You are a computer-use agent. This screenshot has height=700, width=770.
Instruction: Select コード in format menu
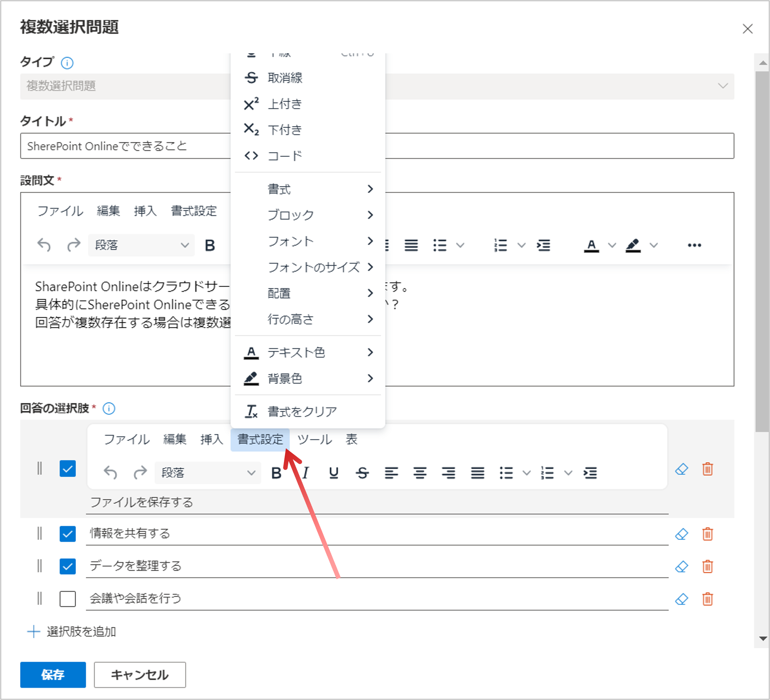[308, 156]
